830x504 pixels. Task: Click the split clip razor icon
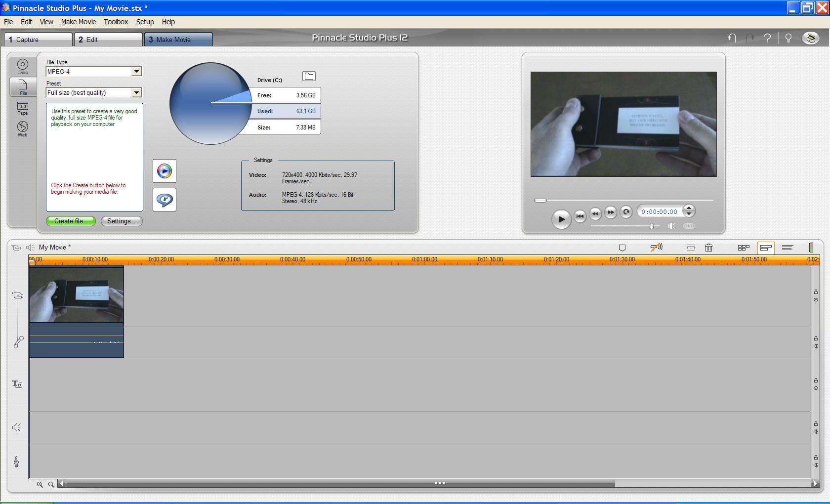691,248
